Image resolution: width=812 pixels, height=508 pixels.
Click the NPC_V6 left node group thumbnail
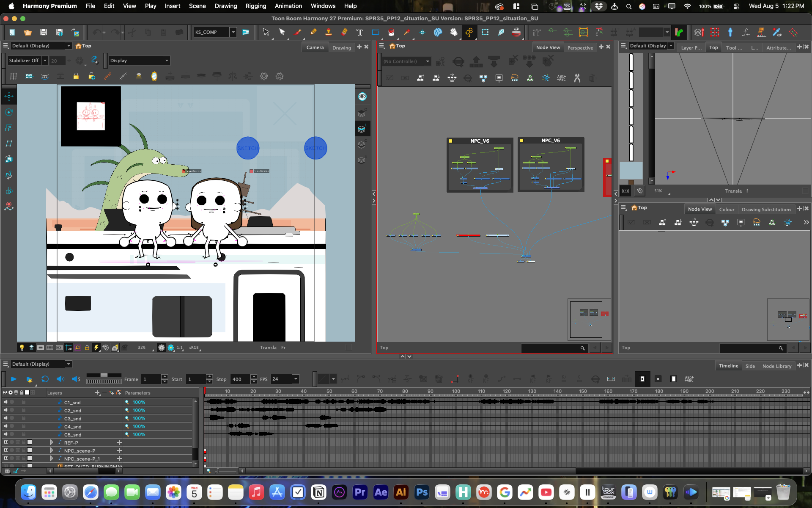click(x=480, y=165)
